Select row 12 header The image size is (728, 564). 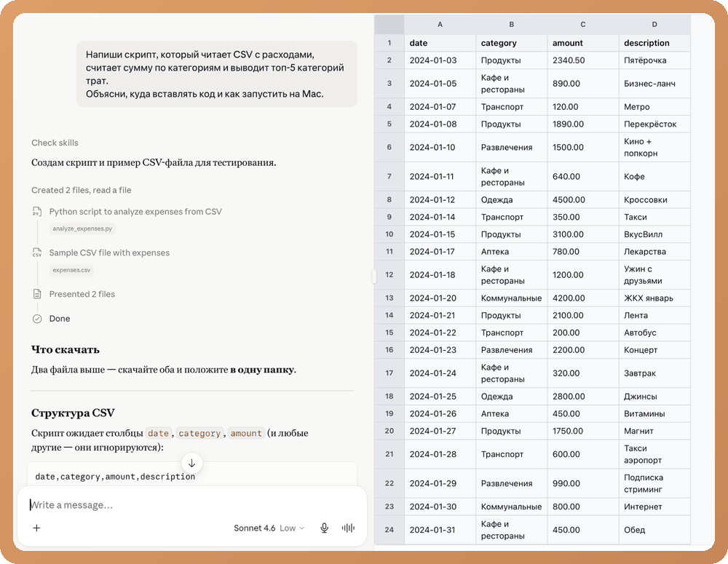[x=389, y=275]
